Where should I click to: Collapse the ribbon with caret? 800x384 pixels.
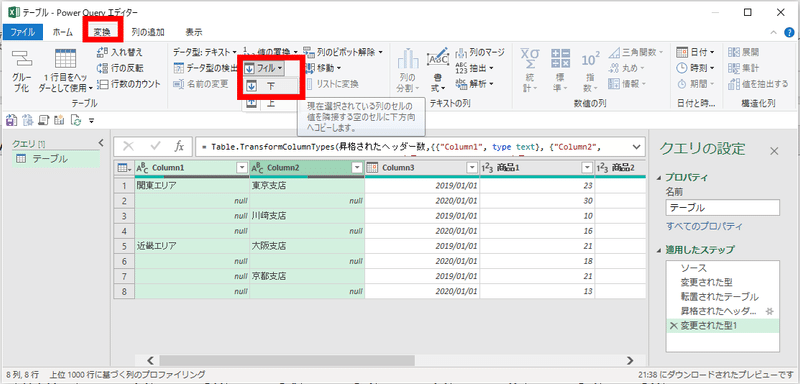tap(773, 33)
